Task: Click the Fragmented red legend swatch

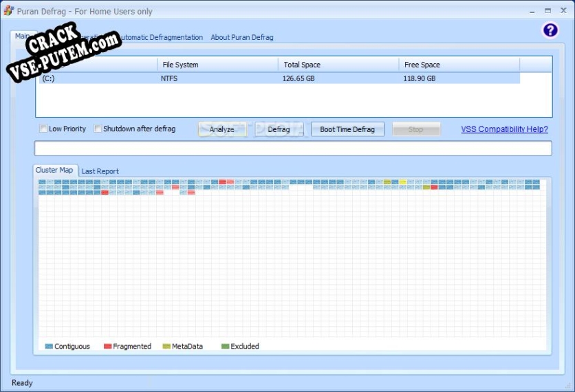Action: pos(107,347)
